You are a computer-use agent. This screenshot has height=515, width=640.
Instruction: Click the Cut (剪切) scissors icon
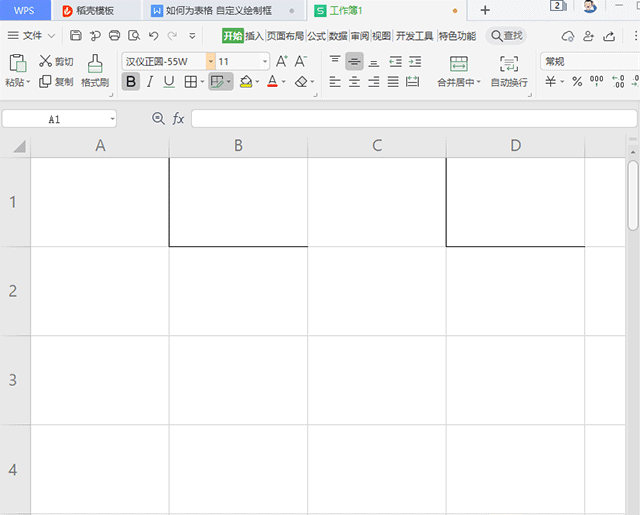(x=45, y=62)
